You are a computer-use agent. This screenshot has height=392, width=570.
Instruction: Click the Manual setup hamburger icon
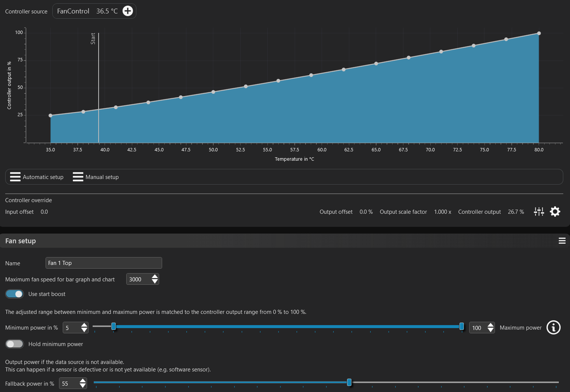pyautogui.click(x=78, y=177)
